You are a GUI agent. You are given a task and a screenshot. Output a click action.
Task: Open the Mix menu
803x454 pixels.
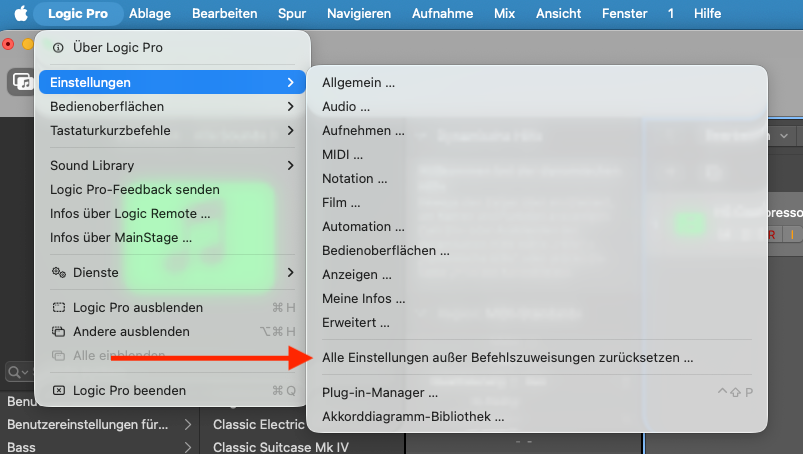pos(504,13)
